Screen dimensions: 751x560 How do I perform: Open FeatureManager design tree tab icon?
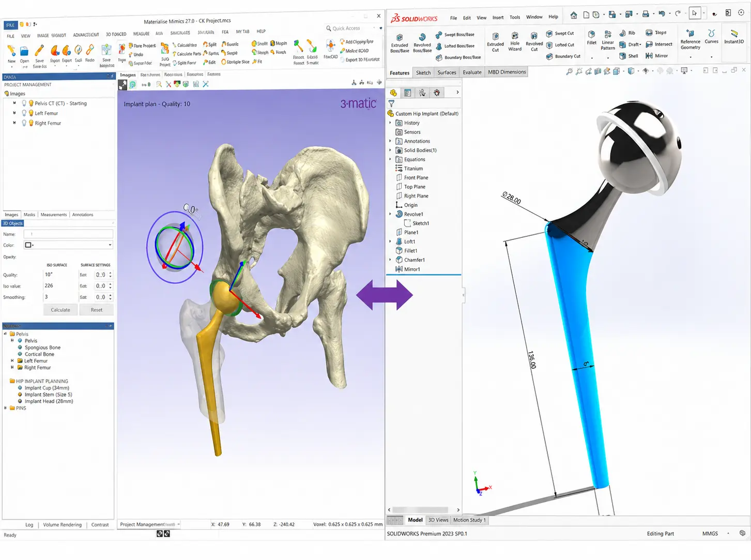pos(393,93)
